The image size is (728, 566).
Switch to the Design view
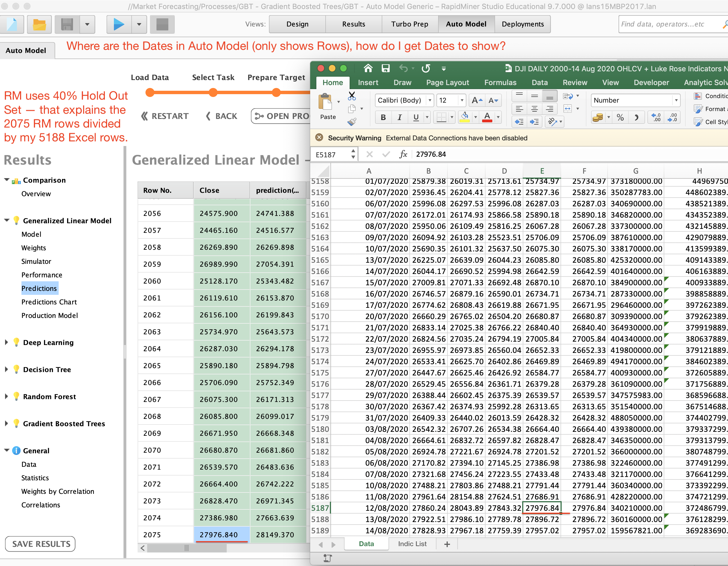[297, 24]
